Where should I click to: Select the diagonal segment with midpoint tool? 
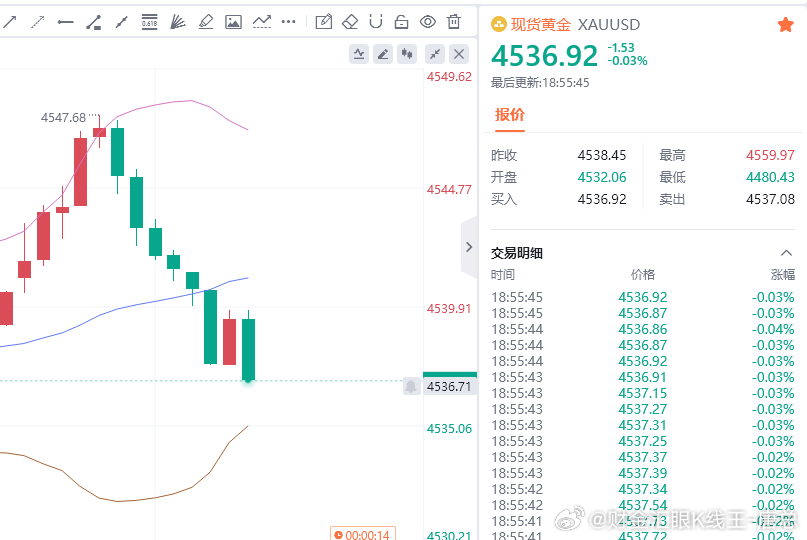point(121,22)
